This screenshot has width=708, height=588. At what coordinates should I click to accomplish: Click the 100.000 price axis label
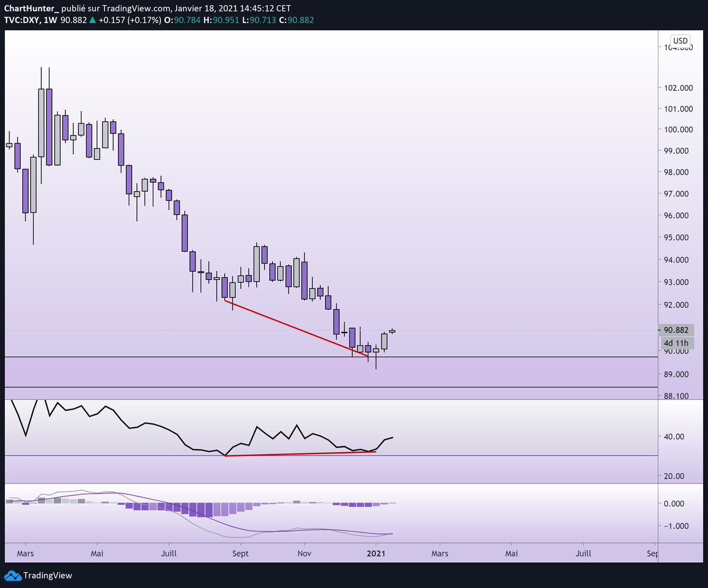click(x=678, y=130)
